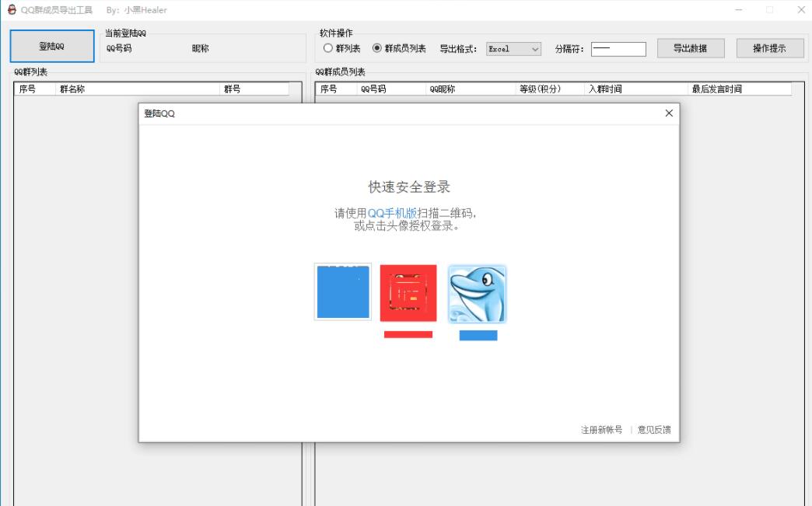The height and width of the screenshot is (506, 812).
Task: Click the QQ昵称 column header
Action: 471,89
